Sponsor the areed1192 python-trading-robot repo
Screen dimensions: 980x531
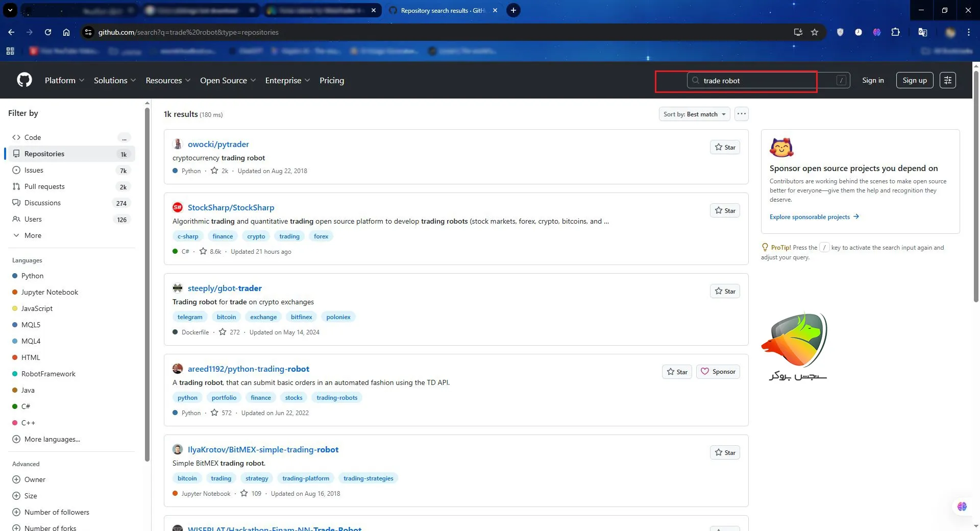(718, 372)
